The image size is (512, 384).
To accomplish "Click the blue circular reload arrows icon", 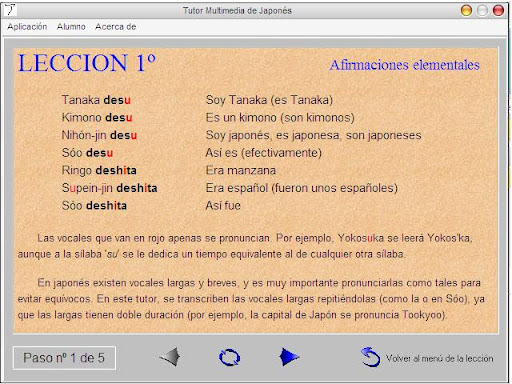I will (229, 357).
